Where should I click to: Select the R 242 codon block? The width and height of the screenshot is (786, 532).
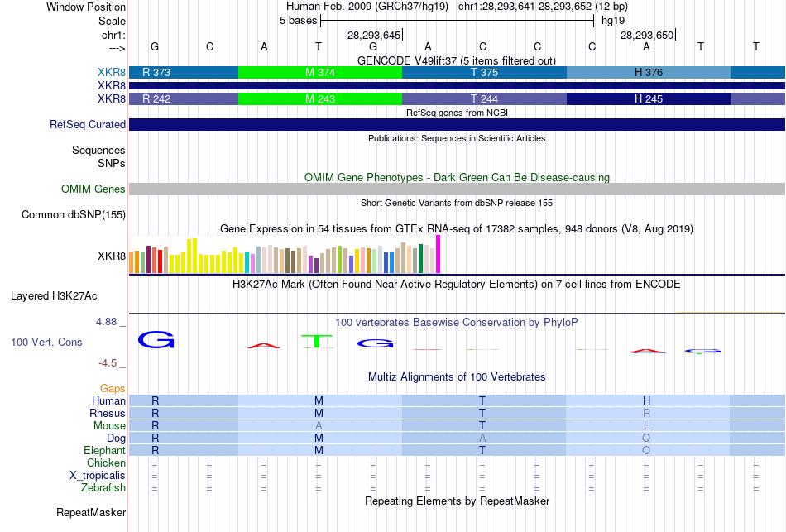click(x=184, y=98)
